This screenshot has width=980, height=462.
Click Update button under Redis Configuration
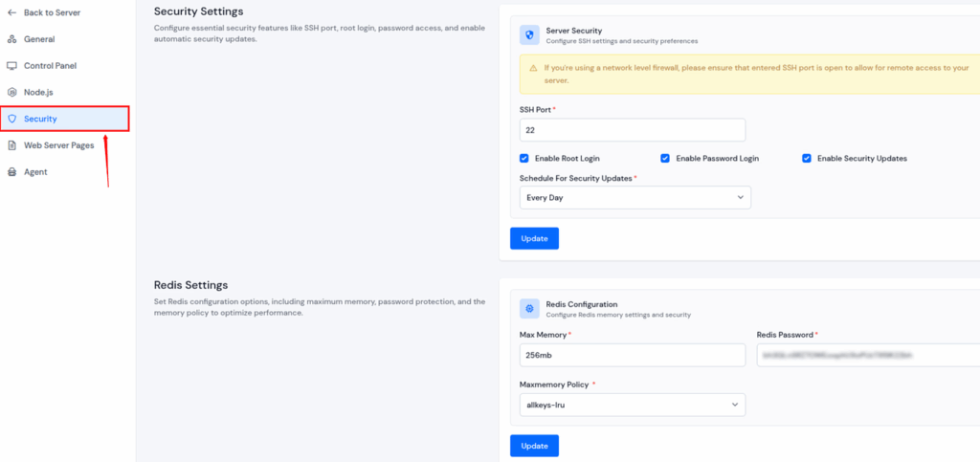[x=534, y=446]
